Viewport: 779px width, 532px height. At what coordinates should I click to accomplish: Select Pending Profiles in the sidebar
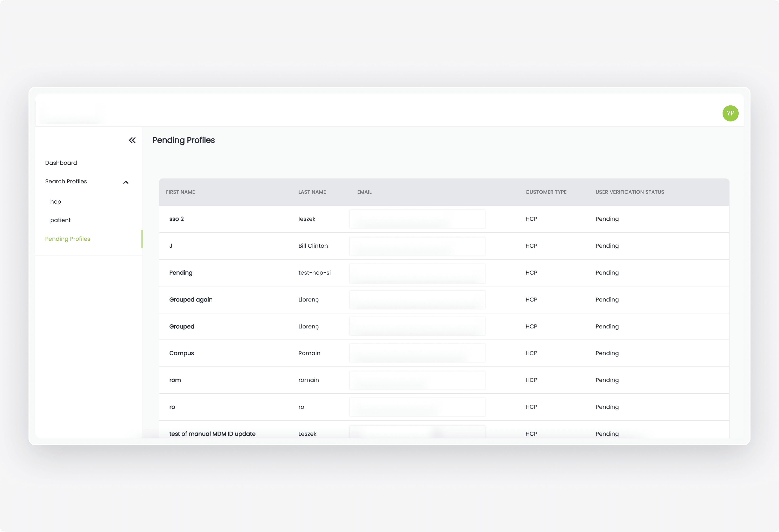tap(68, 239)
